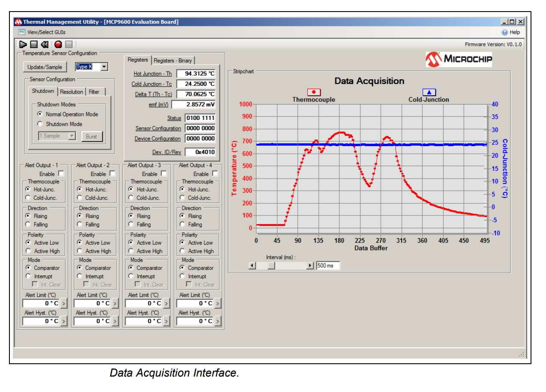Open the Resolution sensor configuration tab
546x392 pixels.
(x=72, y=92)
